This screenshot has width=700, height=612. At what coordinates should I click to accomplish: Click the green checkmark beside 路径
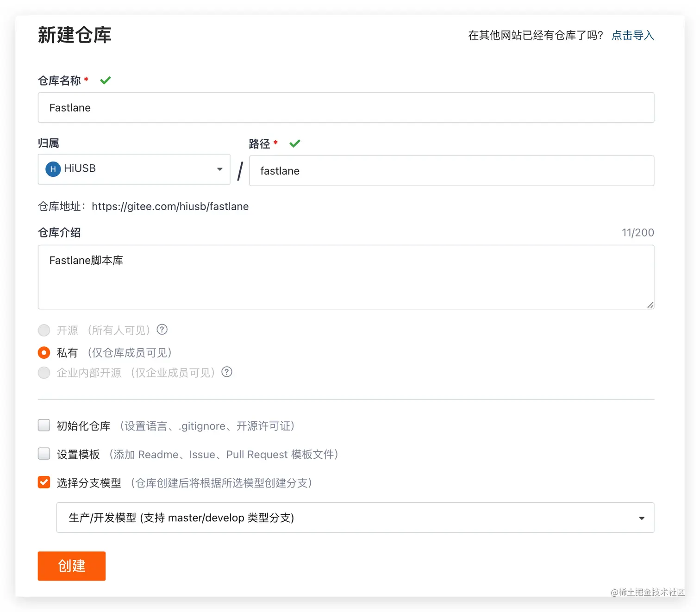point(295,144)
